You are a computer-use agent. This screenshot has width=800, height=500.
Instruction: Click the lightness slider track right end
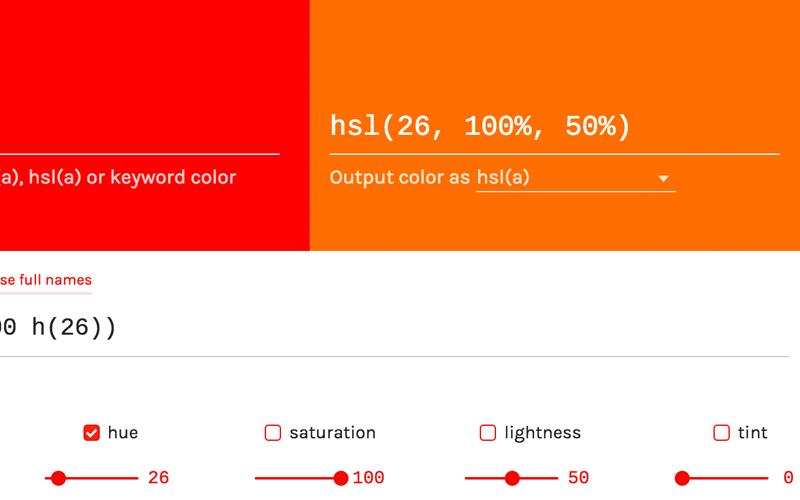click(x=555, y=478)
